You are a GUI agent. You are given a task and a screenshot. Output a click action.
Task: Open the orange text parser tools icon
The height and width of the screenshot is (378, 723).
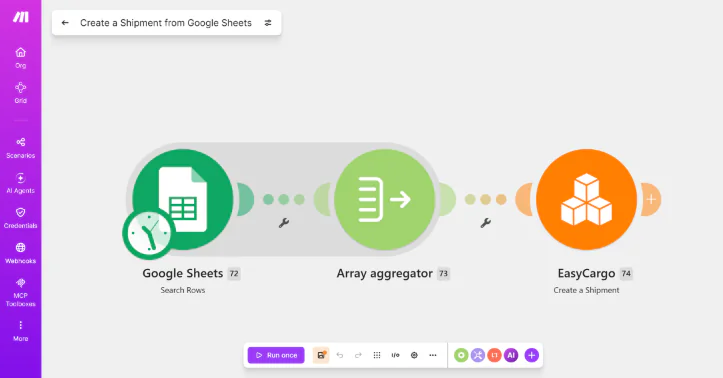click(494, 355)
